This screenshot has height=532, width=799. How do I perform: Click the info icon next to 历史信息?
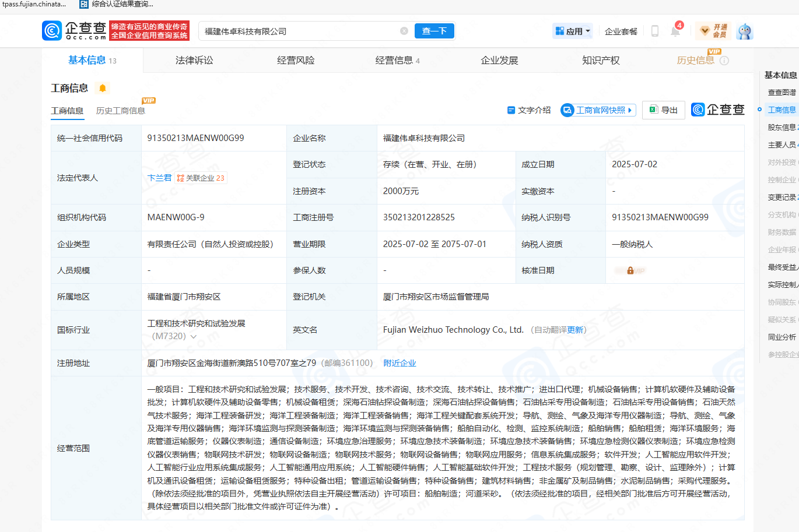point(724,61)
